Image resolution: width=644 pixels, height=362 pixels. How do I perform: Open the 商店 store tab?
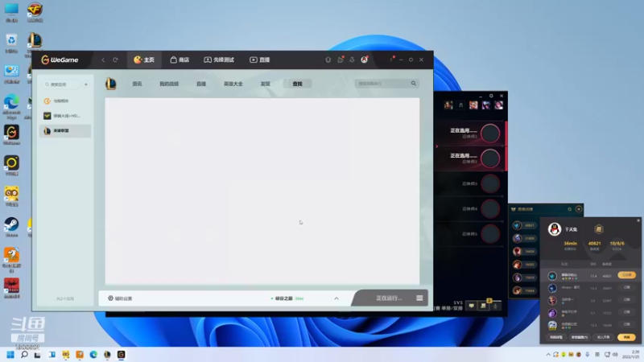(x=180, y=60)
